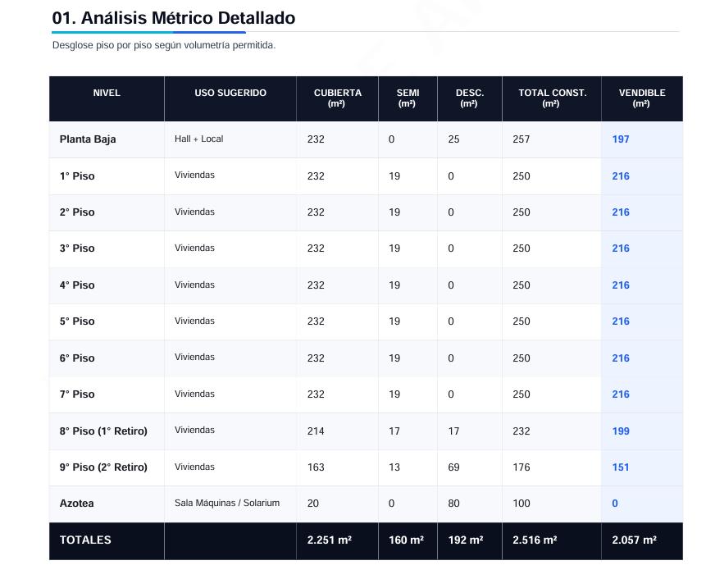Click the heading '01. Análisis Métrico Detallado'
Viewport: 706px width, 588px height.
pos(174,18)
